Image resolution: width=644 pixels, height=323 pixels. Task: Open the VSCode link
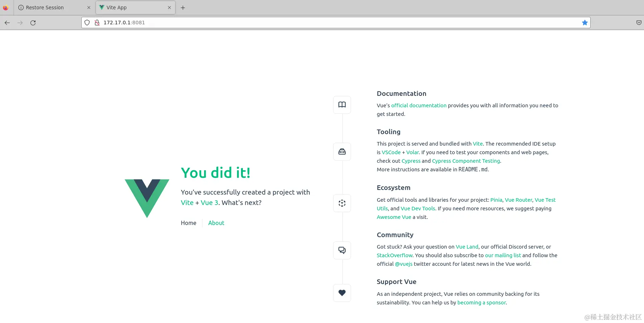pyautogui.click(x=391, y=152)
